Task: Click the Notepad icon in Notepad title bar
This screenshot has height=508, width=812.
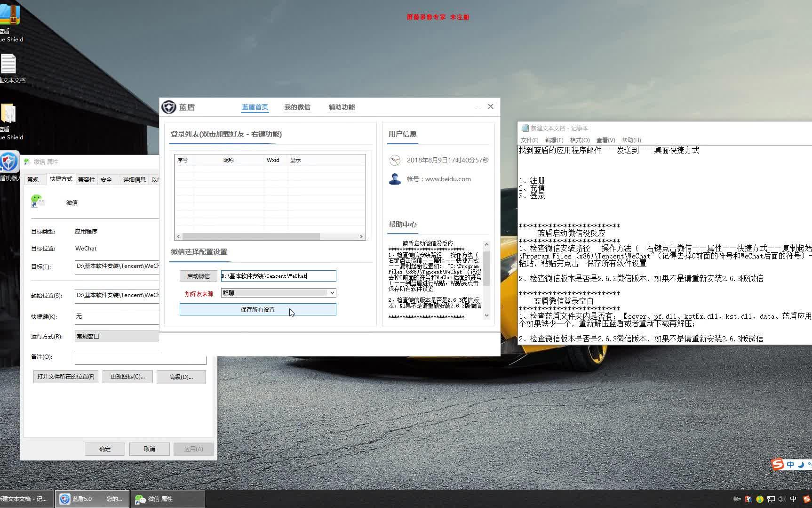Action: click(525, 128)
